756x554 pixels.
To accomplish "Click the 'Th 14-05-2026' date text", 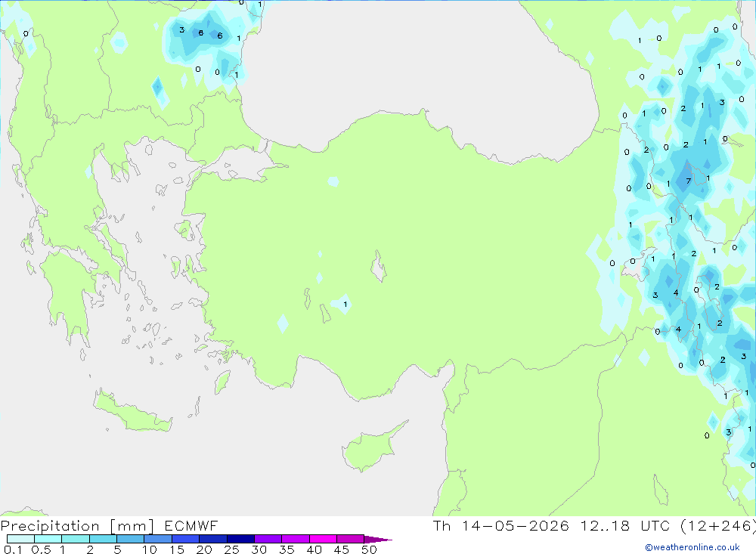I will [500, 525].
